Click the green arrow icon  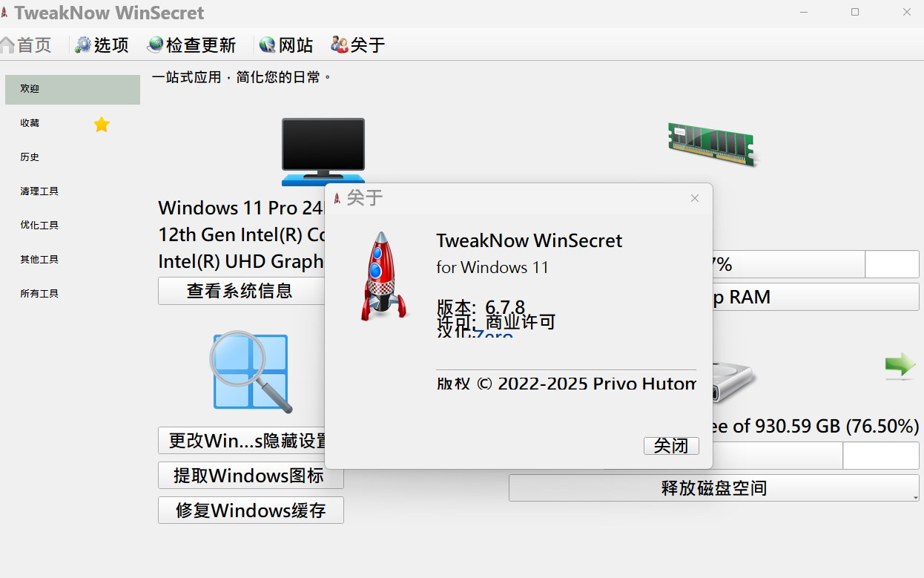pos(900,366)
